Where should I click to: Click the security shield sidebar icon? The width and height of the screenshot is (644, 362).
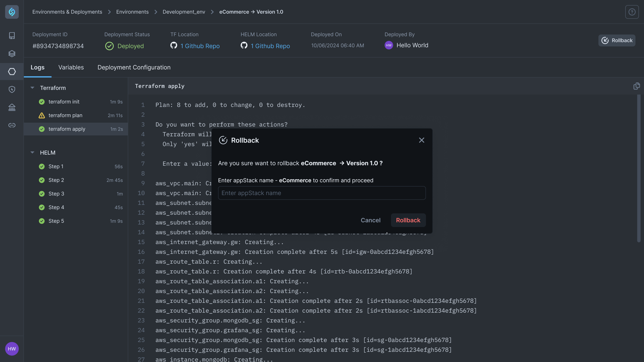coord(12,89)
